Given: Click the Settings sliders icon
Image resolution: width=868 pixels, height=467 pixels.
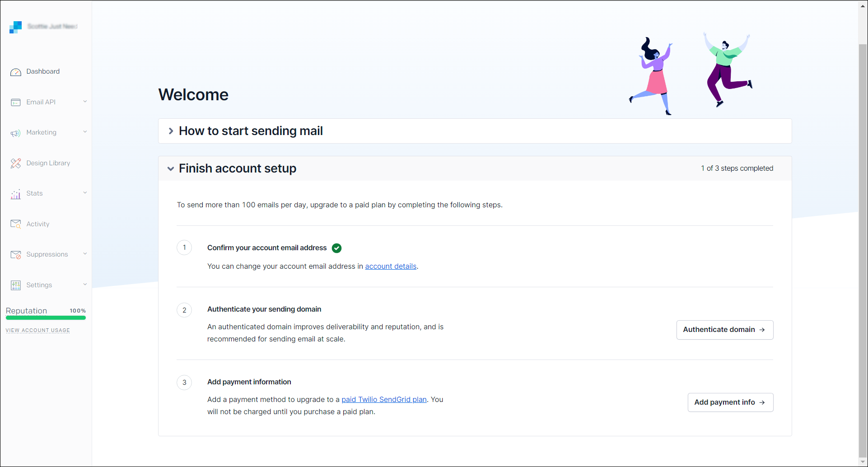Looking at the screenshot, I should [16, 285].
